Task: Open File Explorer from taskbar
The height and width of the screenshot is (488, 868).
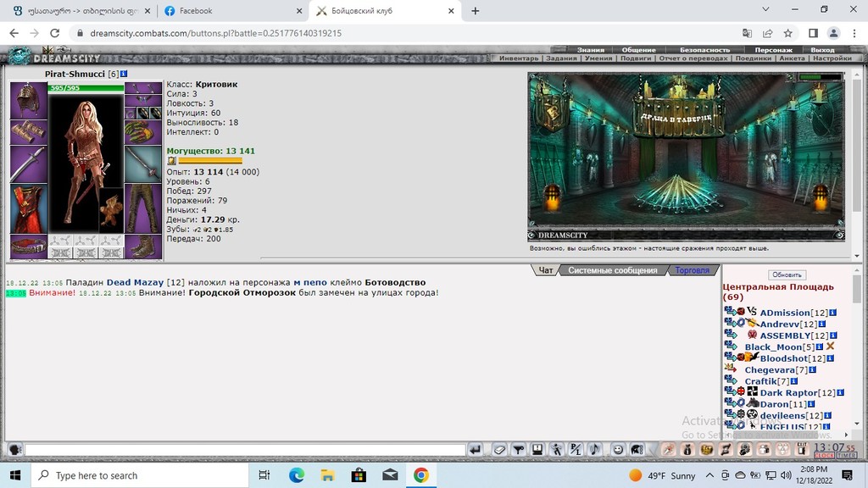Action: [x=327, y=475]
